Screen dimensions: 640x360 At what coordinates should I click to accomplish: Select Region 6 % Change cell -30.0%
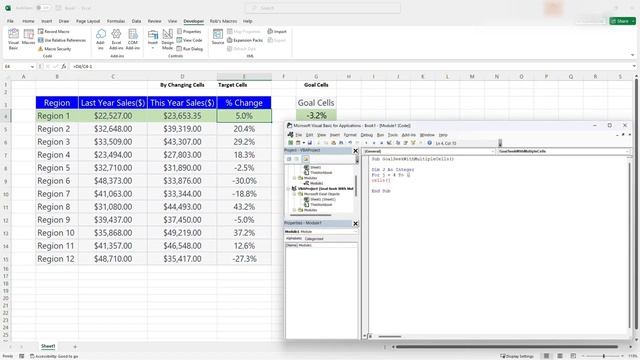pos(244,181)
